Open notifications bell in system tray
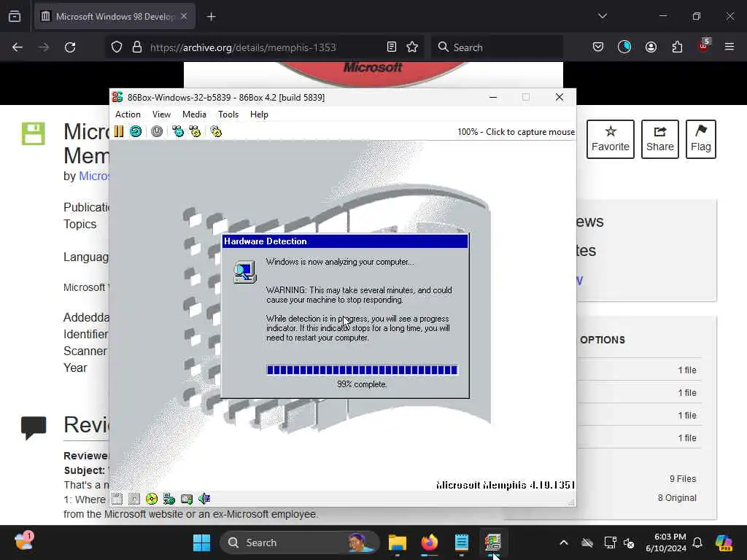Image resolution: width=747 pixels, height=560 pixels. (697, 542)
